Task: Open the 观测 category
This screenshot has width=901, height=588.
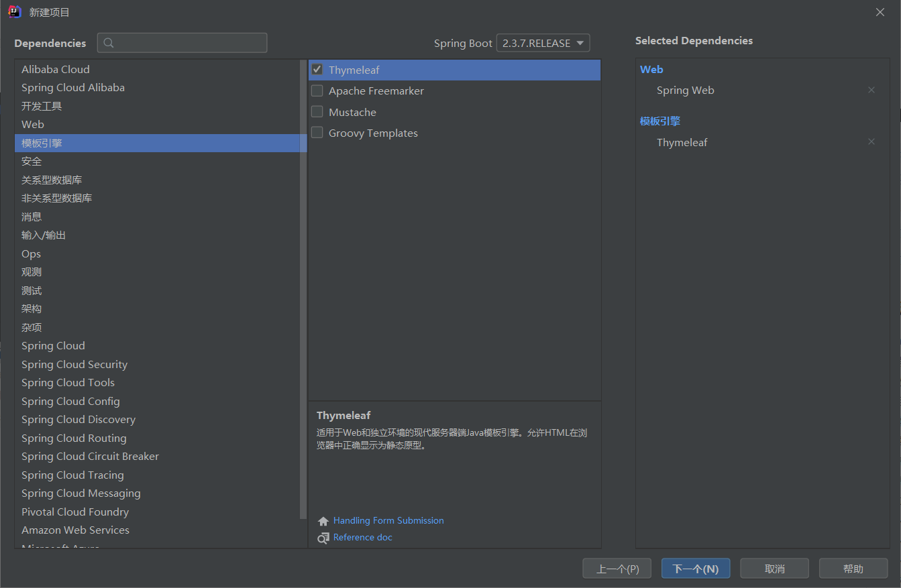Action: 157,272
